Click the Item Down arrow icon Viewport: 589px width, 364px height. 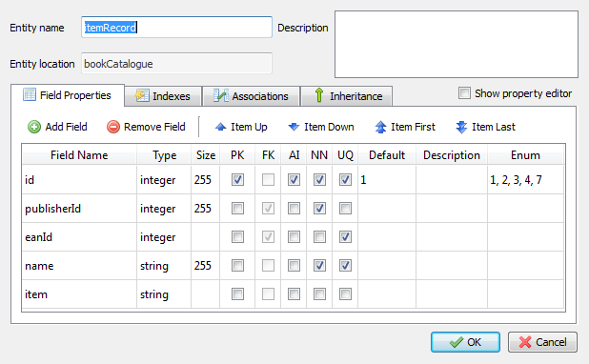tap(294, 127)
